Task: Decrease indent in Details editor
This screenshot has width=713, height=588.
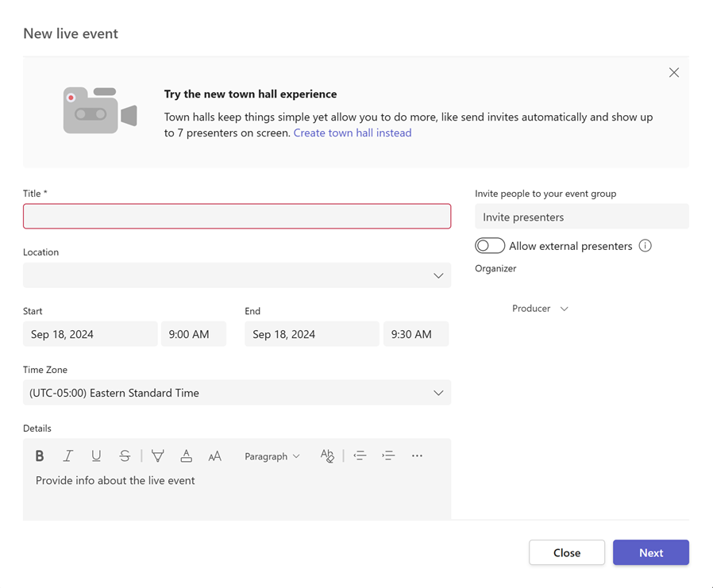Action: click(x=360, y=456)
